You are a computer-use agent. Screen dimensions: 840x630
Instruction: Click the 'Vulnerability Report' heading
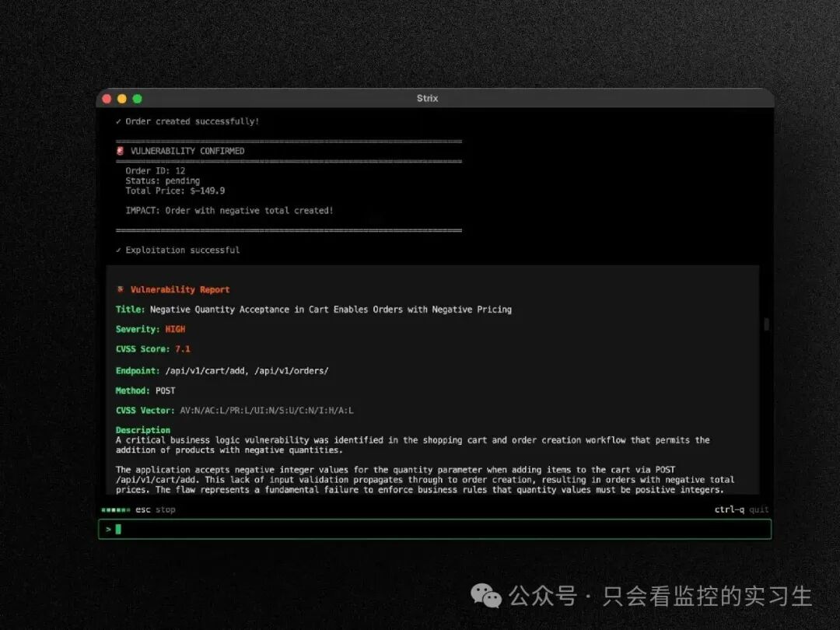[180, 290]
